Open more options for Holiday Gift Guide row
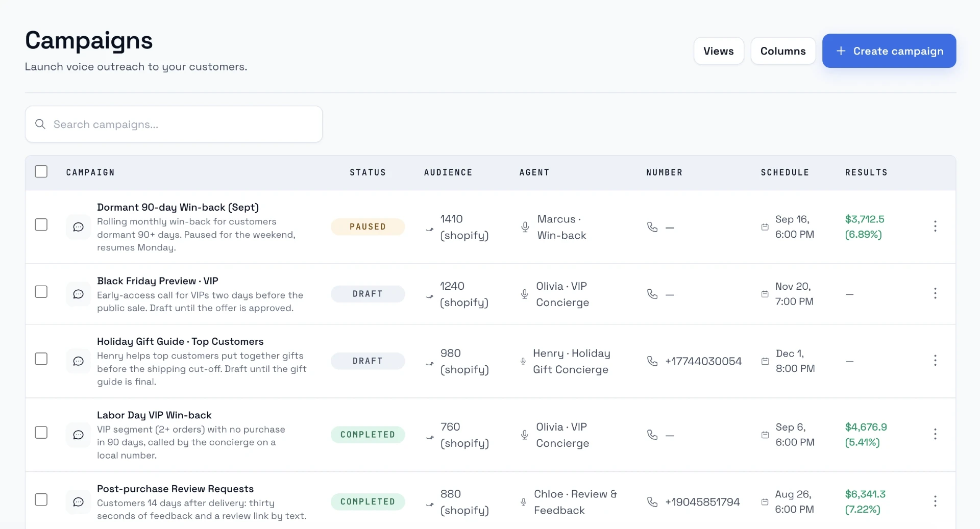 point(935,361)
